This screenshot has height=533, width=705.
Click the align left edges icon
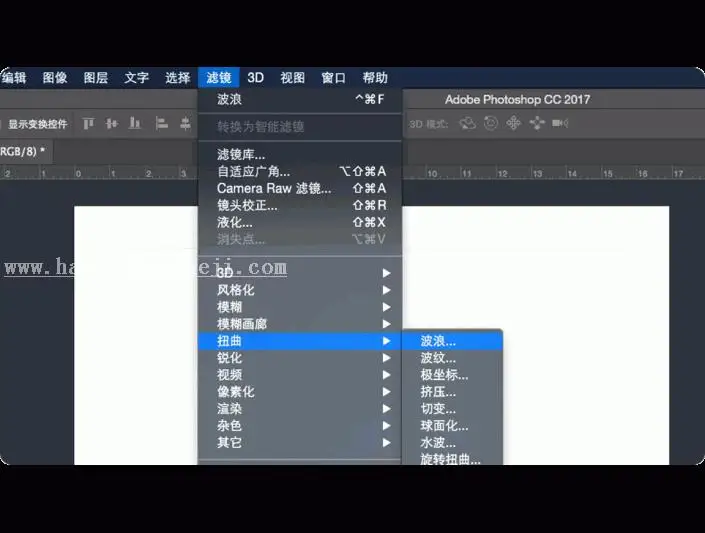pos(161,123)
